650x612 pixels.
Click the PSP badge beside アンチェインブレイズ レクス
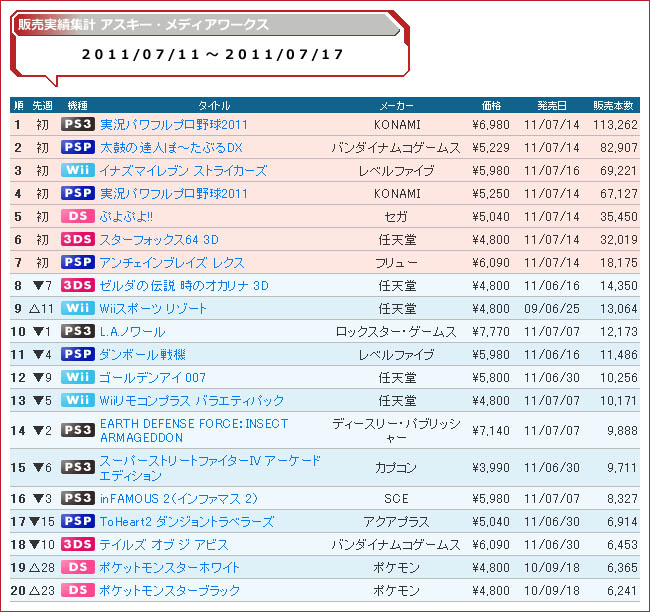point(78,262)
